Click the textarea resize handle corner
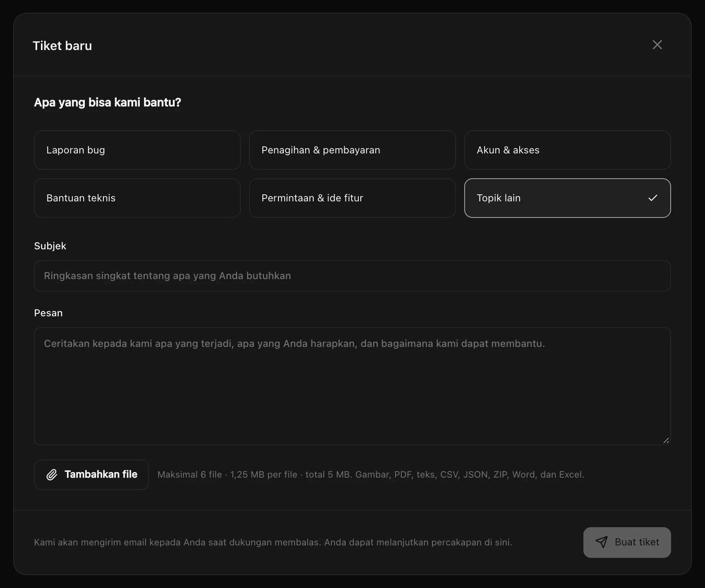Screen dimensions: 705x588 coord(666,440)
